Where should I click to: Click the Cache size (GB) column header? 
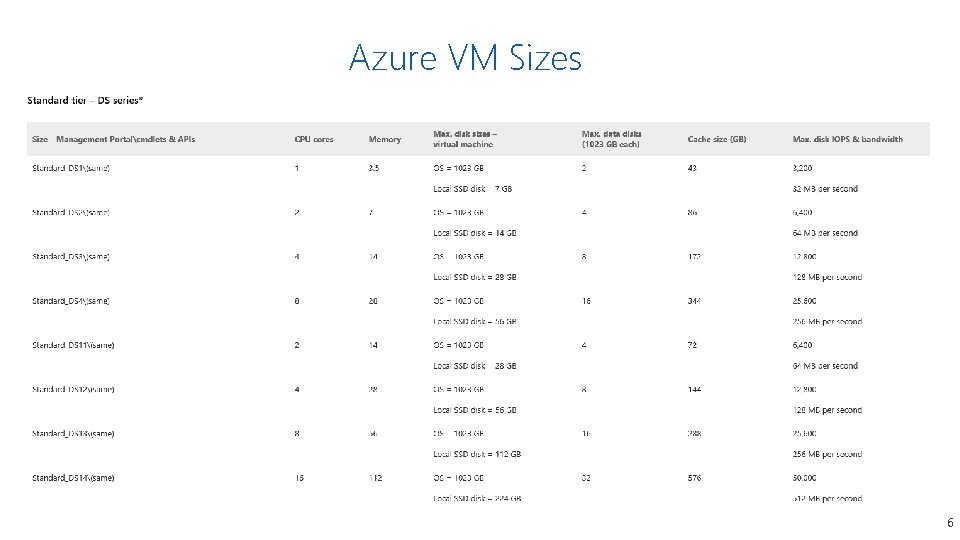coord(717,139)
